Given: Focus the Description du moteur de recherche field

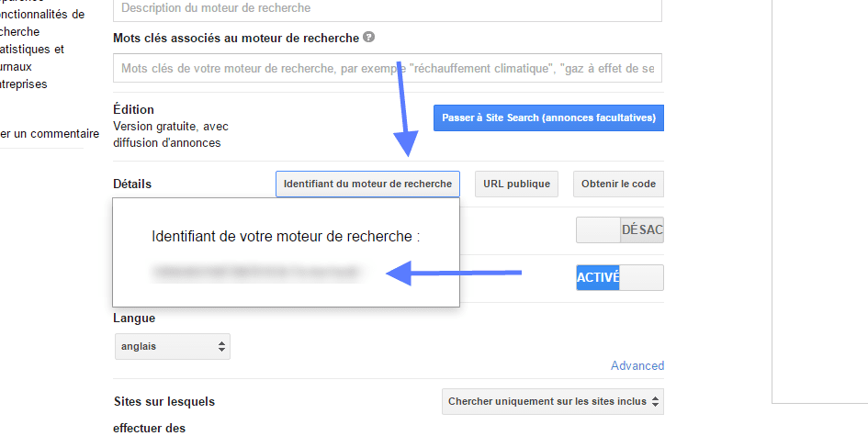Looking at the screenshot, I should tap(388, 9).
